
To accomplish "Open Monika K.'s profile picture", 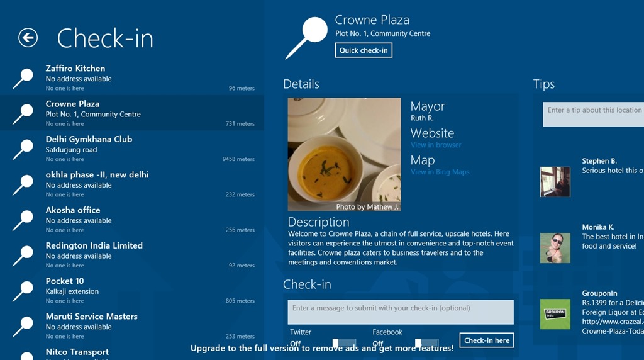I will point(555,248).
